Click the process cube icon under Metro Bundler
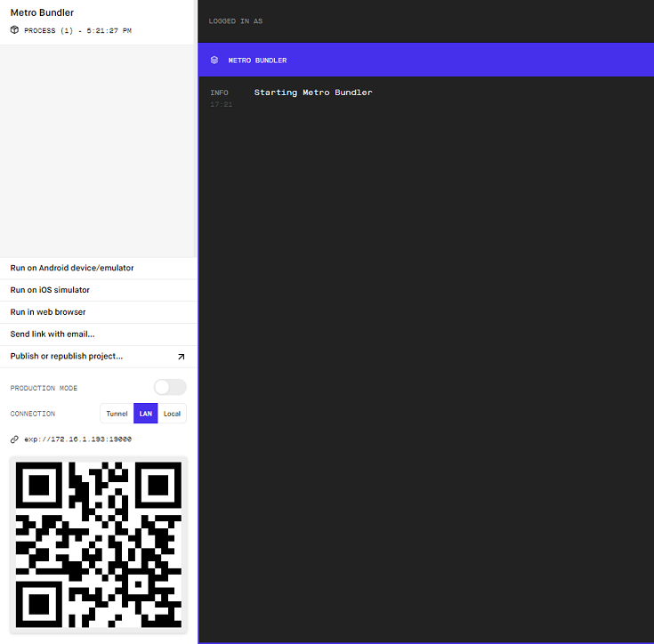The width and height of the screenshot is (654, 644). point(14,30)
